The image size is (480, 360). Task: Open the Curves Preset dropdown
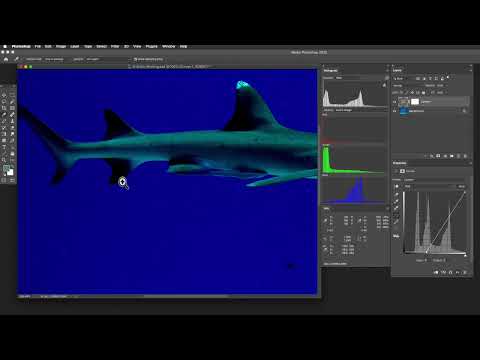(432, 180)
